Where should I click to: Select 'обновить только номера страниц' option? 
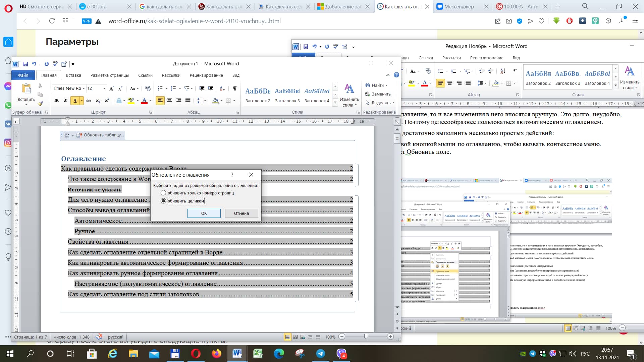(x=163, y=193)
